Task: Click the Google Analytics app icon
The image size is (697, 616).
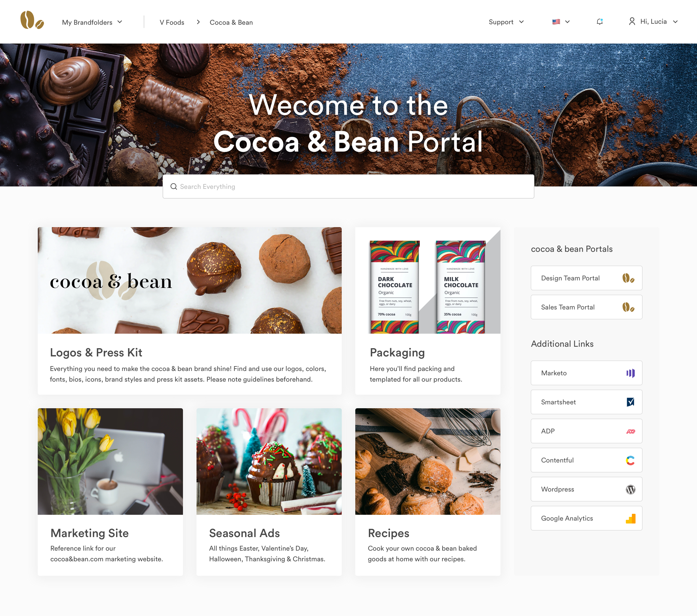Action: click(x=630, y=518)
